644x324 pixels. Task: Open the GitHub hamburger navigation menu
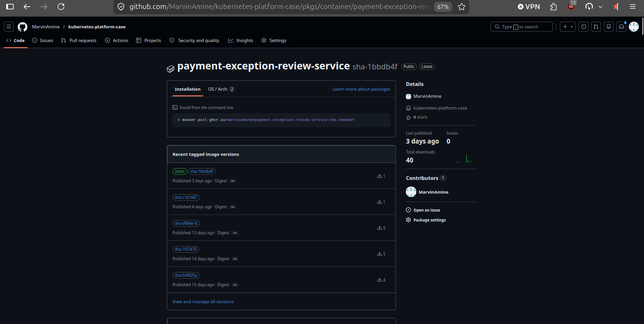[x=9, y=27]
